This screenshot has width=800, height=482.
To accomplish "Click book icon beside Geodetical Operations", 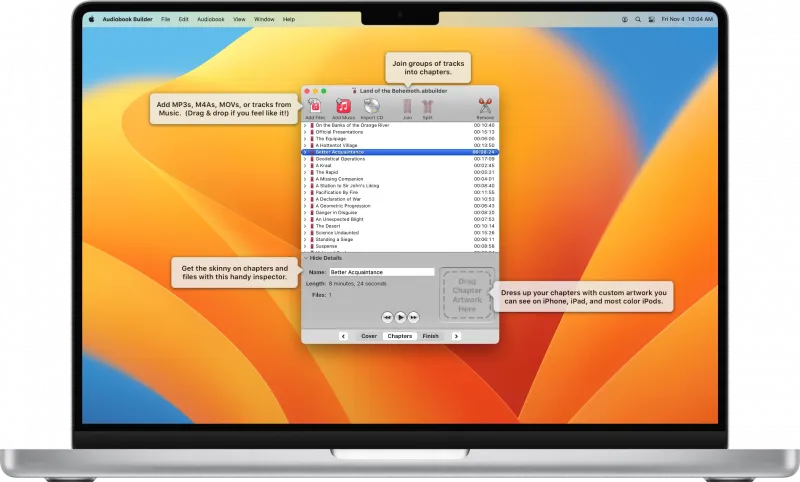I will [312, 159].
